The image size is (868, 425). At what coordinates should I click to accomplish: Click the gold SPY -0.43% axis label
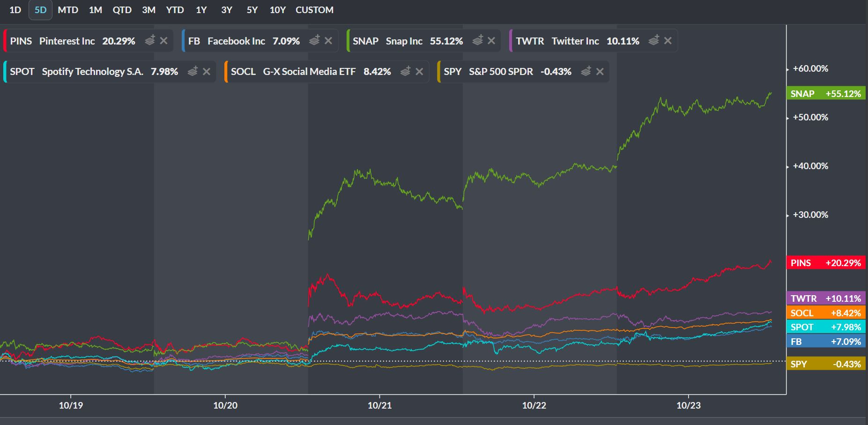tap(826, 364)
